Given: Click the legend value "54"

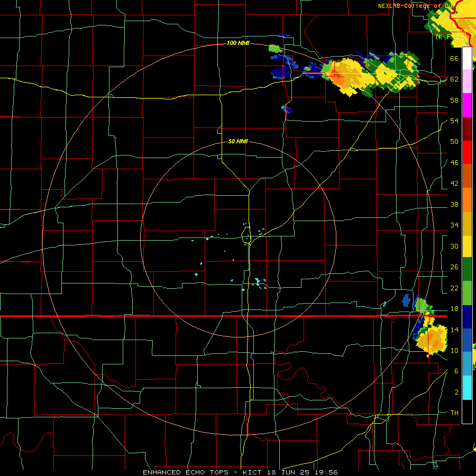Looking at the screenshot, I should (454, 121).
